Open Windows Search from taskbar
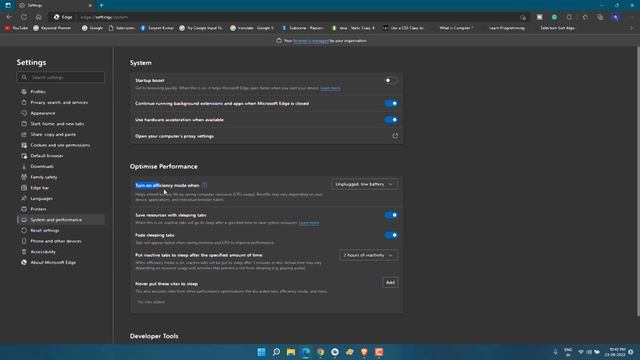The width and height of the screenshot is (640, 360). click(276, 352)
